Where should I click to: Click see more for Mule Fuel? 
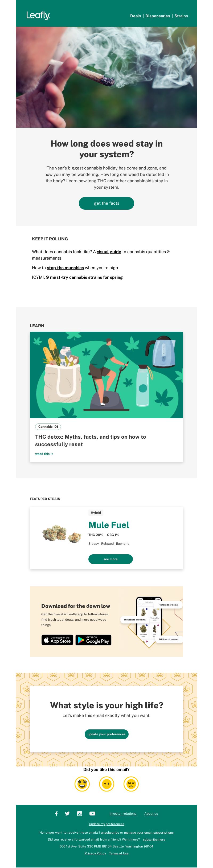(110, 559)
